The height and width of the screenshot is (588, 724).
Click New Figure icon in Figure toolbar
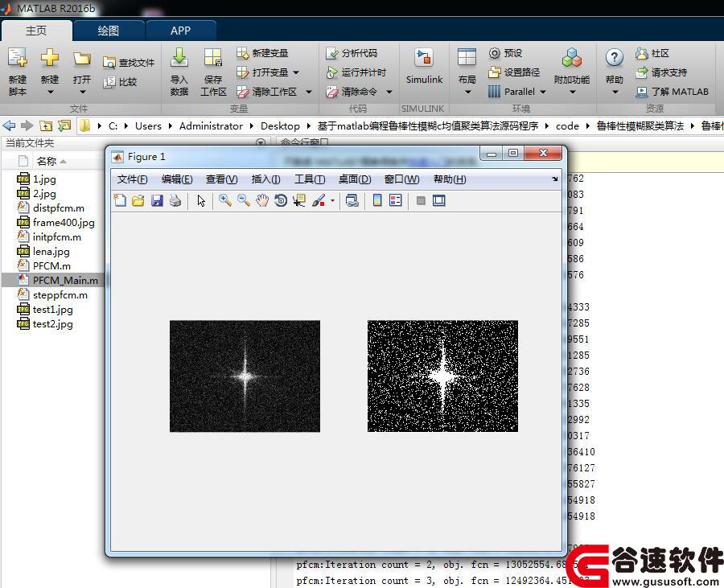pos(120,201)
